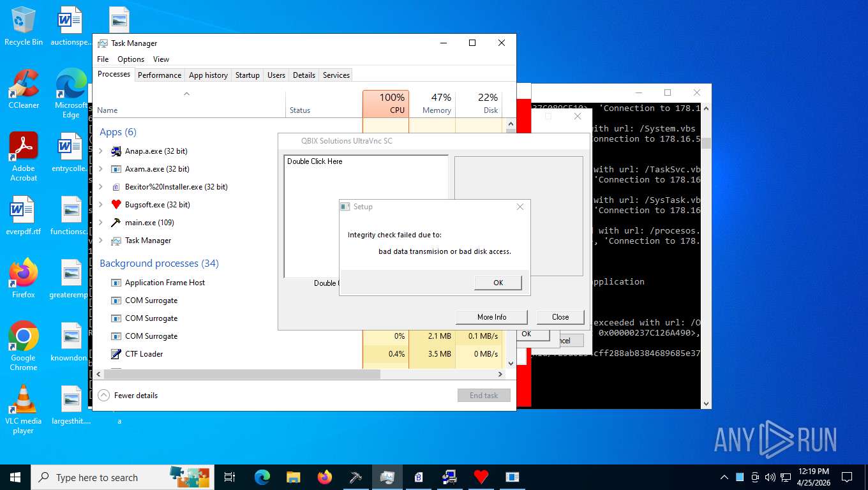
Task: Click console window scrollbar down arrow
Action: (706, 404)
